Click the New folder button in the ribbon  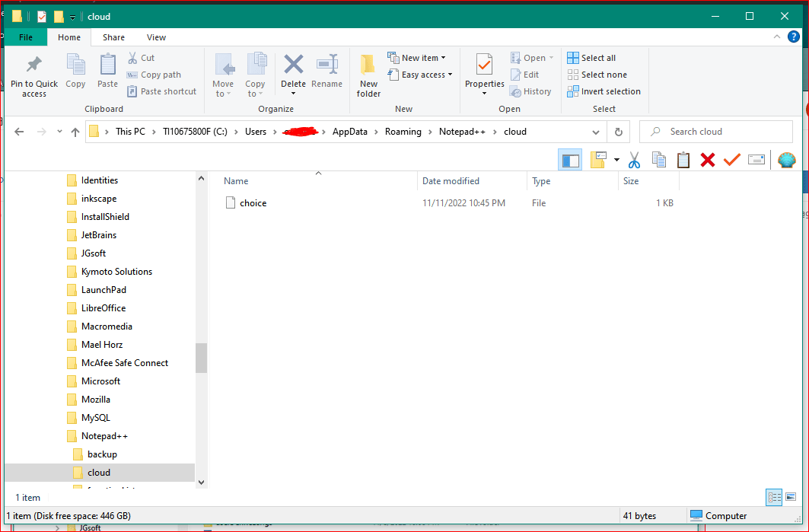click(x=368, y=74)
